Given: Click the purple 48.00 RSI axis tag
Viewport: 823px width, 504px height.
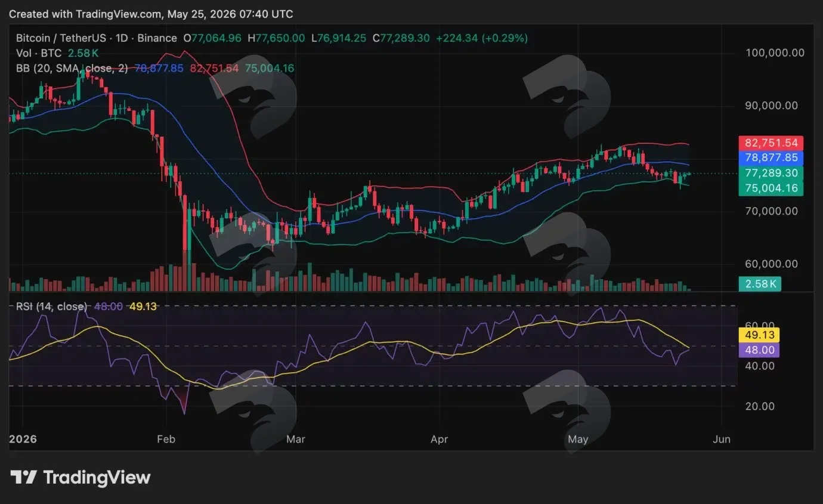Looking at the screenshot, I should (x=759, y=350).
